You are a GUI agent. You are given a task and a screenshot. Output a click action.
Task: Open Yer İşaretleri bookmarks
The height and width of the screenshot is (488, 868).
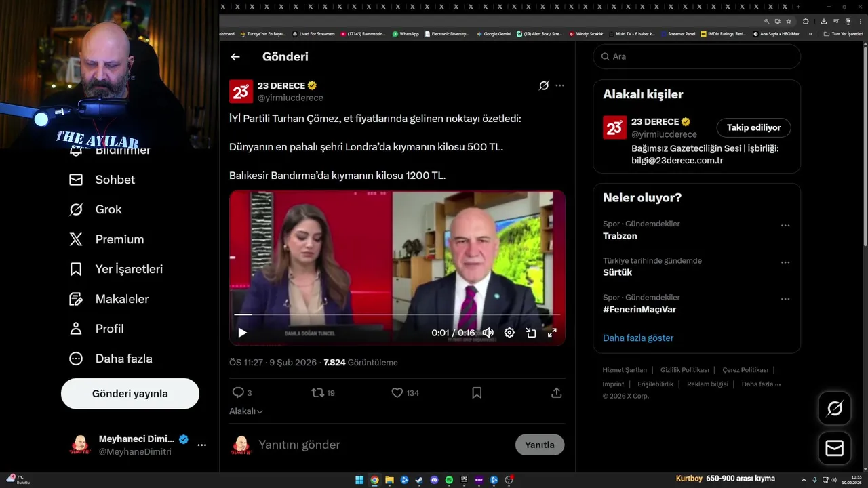[115, 269]
